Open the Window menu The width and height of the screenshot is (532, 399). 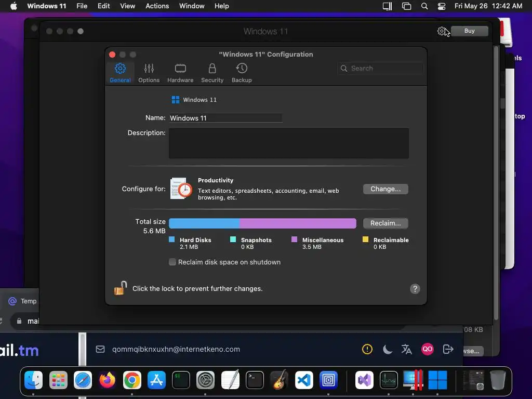click(x=192, y=6)
